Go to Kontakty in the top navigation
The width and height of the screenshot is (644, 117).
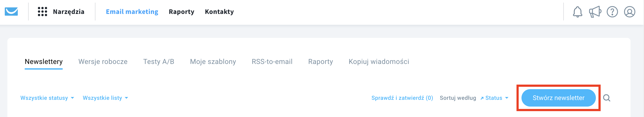(x=219, y=12)
